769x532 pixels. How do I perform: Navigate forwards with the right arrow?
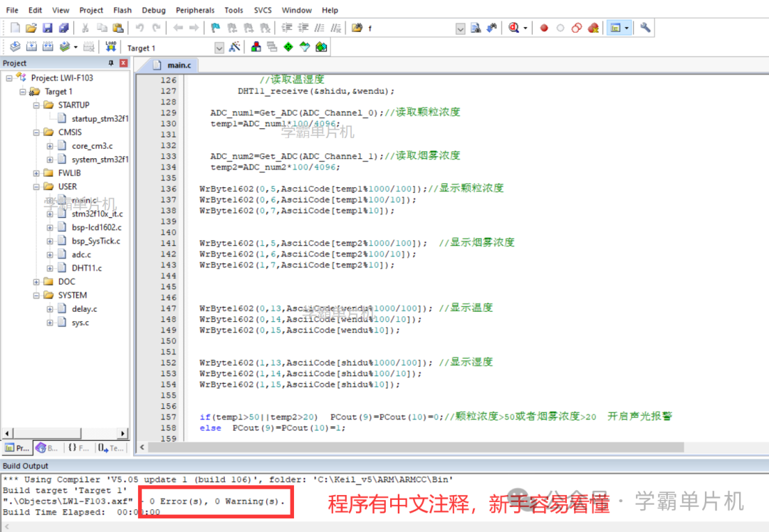194,28
